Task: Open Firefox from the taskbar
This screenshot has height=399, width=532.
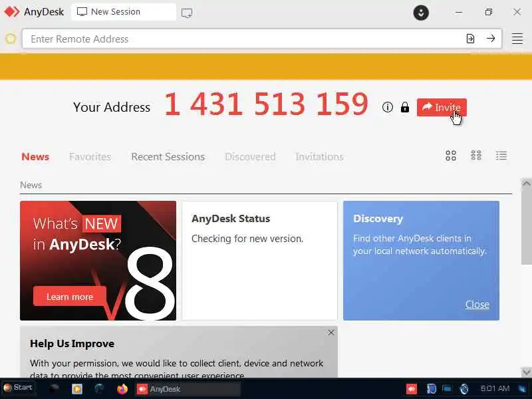Action: [x=122, y=389]
